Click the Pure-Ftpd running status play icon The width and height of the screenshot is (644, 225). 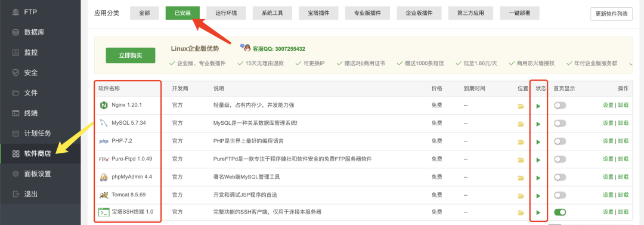(x=538, y=159)
